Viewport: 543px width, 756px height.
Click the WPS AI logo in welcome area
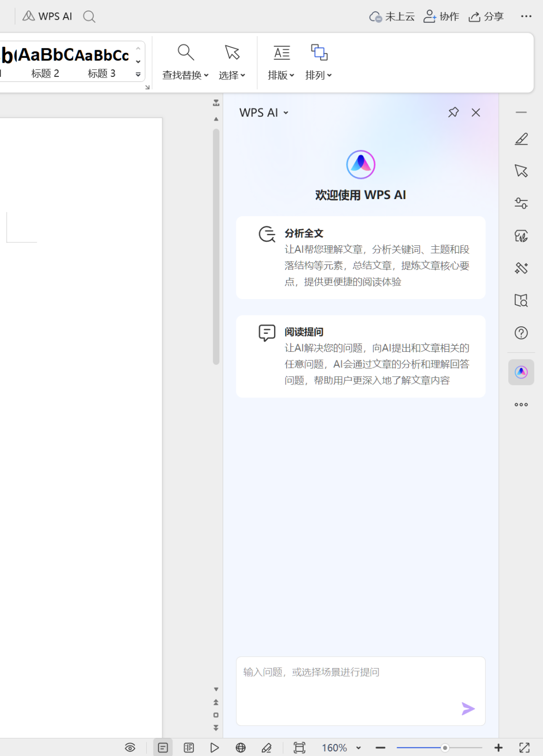click(361, 164)
